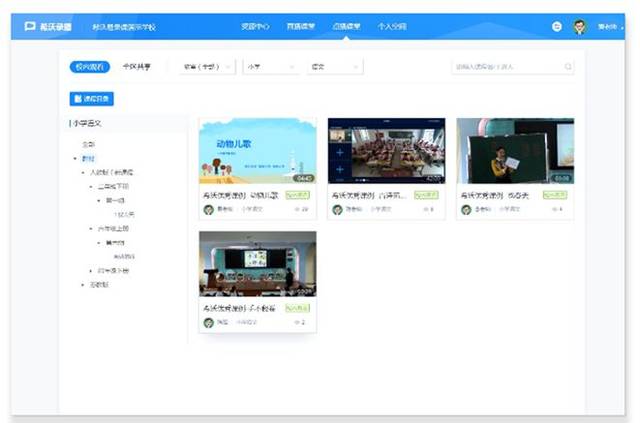Select the active 点播课堂 navigation tab
The width and height of the screenshot is (640, 423).
[346, 27]
